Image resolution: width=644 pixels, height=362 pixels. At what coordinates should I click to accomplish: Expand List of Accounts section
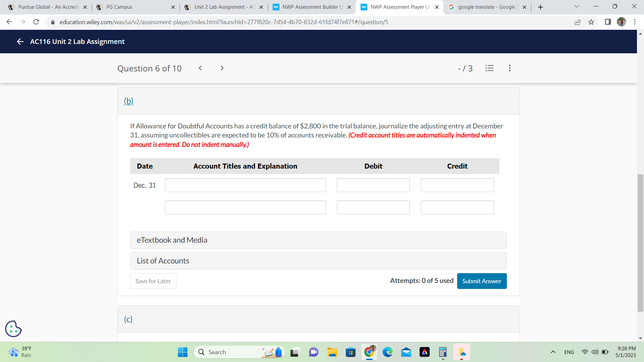(x=318, y=261)
